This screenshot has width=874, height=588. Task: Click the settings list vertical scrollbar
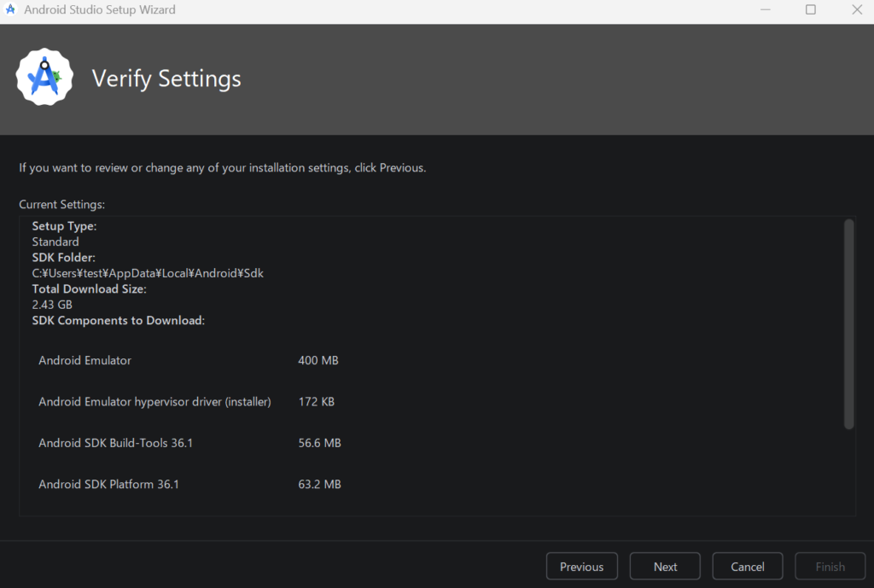tap(848, 324)
